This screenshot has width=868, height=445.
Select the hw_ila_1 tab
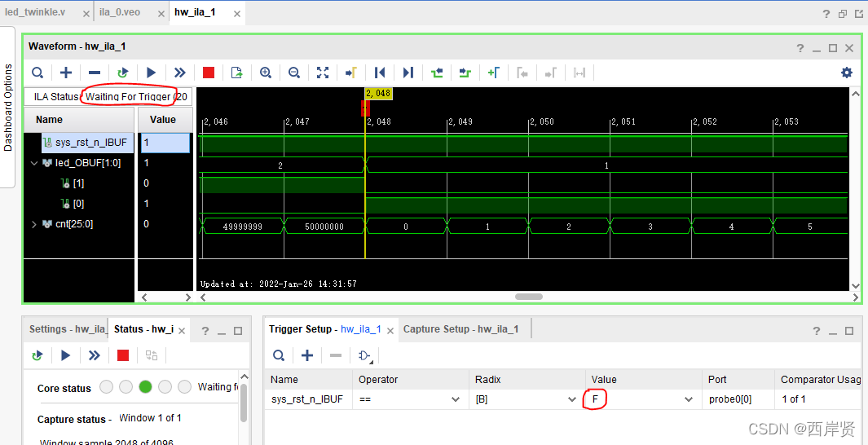tap(196, 12)
